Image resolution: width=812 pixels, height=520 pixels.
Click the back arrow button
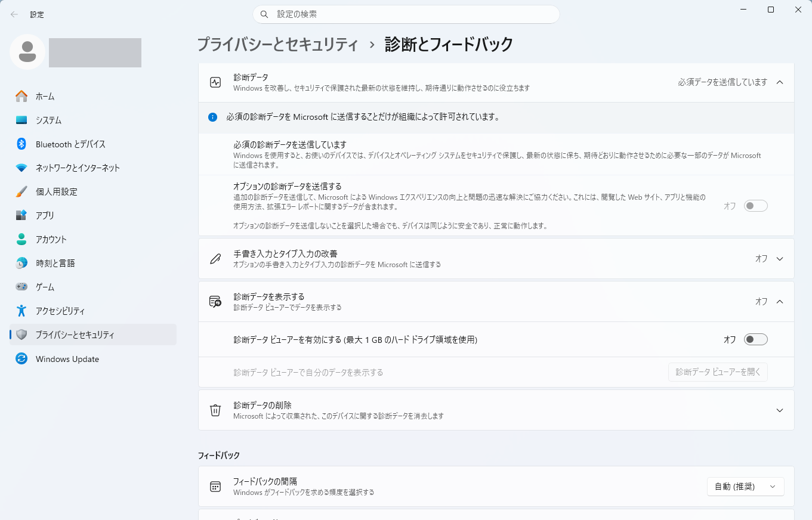(14, 14)
